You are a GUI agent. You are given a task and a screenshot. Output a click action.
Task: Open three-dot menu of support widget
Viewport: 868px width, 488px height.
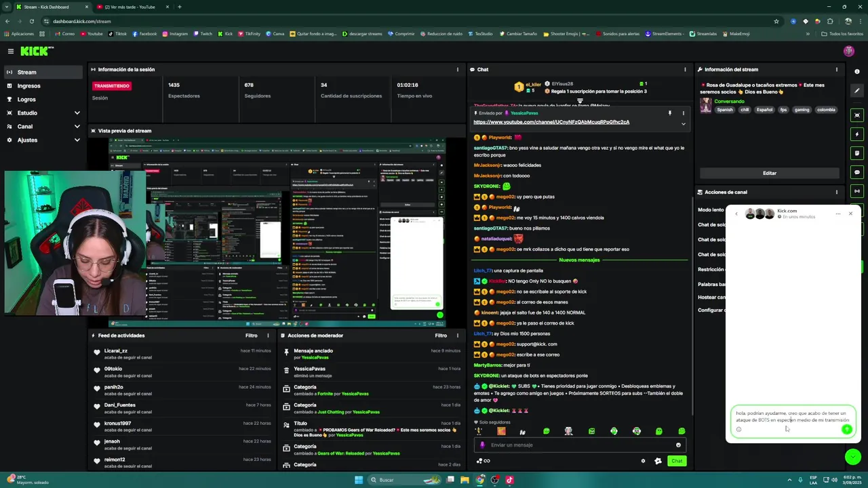(x=838, y=213)
